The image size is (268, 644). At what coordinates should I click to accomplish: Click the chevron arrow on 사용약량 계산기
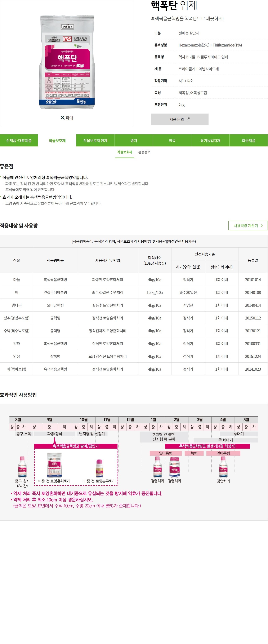(262, 225)
